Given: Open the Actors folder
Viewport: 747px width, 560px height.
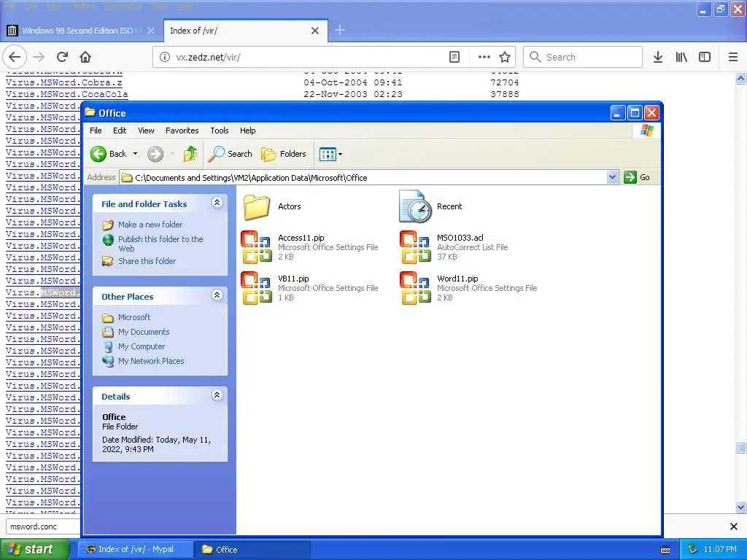Looking at the screenshot, I should pos(257,206).
